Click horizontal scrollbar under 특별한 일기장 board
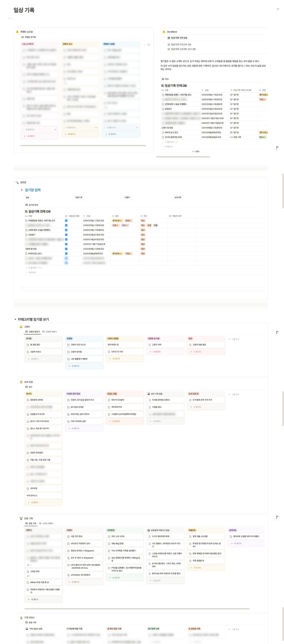The image size is (284, 644). [x=83, y=145]
